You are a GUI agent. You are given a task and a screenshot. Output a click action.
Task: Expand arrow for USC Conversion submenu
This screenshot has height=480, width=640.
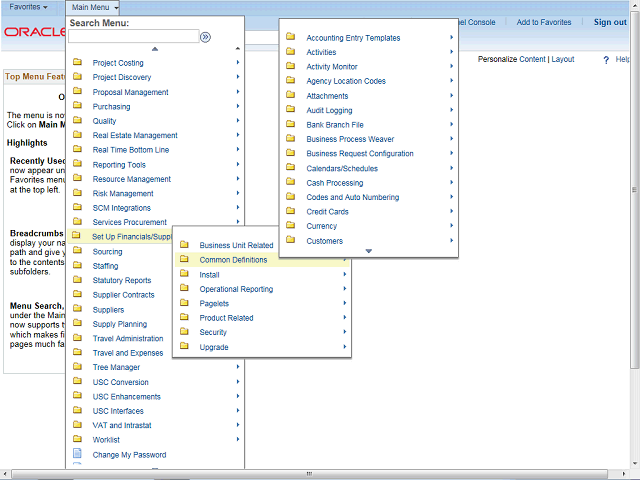tap(238, 382)
